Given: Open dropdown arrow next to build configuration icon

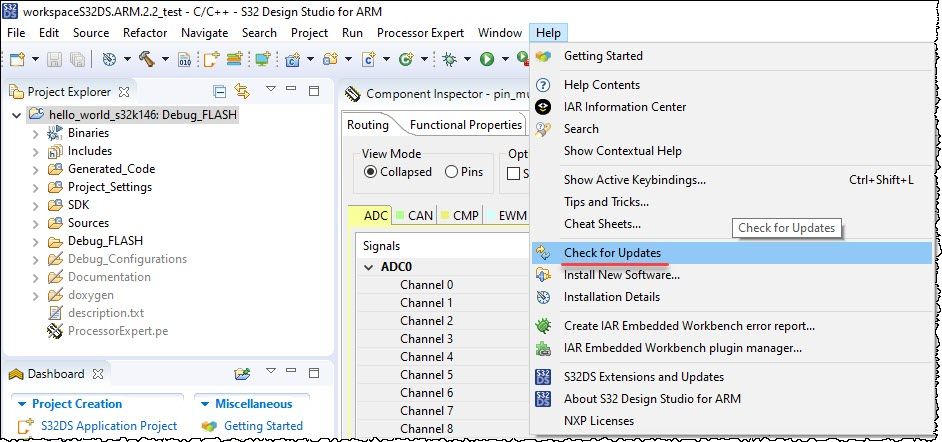Looking at the screenshot, I should point(127,59).
